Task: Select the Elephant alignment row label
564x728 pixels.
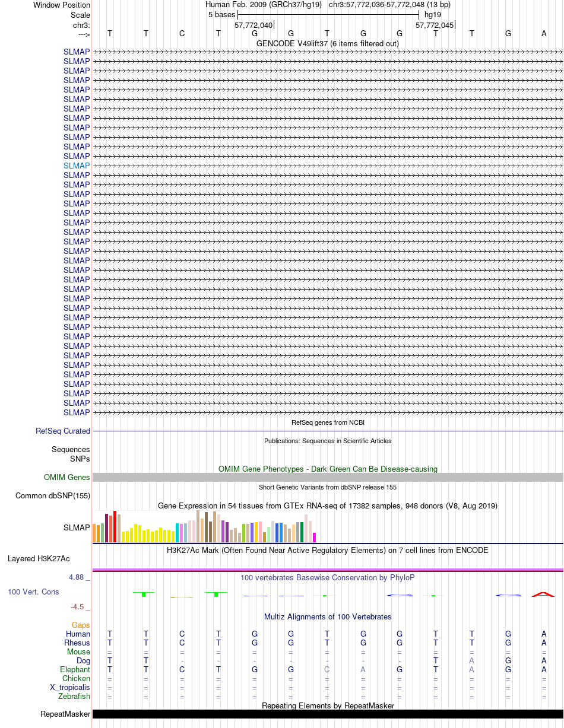Action: coord(75,670)
